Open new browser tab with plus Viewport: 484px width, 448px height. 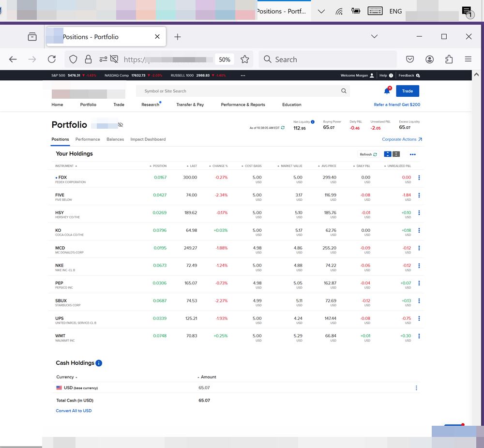coord(178,37)
